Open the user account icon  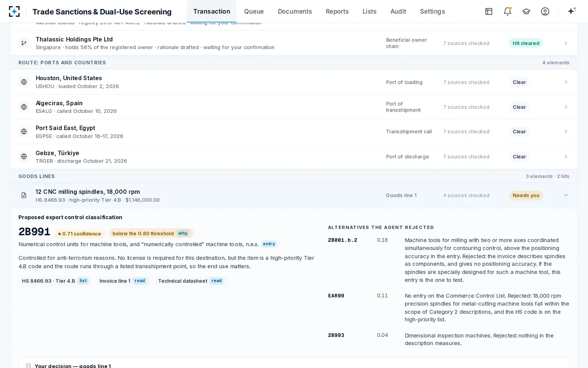coord(545,11)
